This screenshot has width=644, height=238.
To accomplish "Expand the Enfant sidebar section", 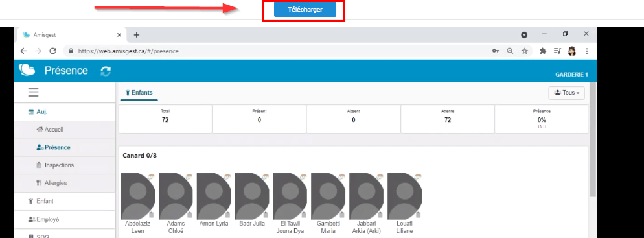I will pyautogui.click(x=65, y=202).
